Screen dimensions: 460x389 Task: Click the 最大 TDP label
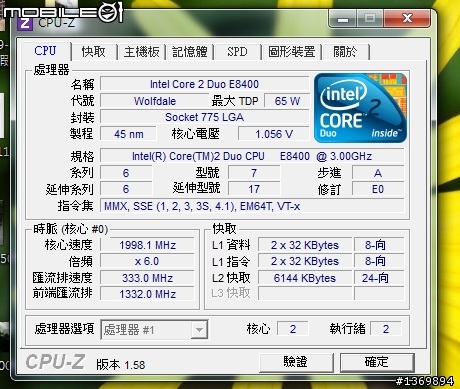click(x=235, y=101)
